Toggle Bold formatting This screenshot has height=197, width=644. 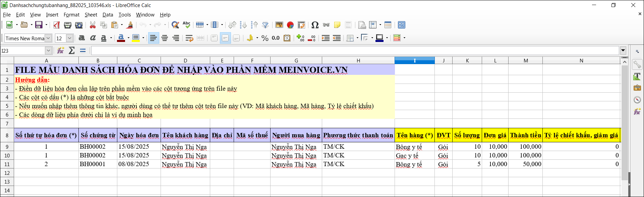tap(81, 38)
